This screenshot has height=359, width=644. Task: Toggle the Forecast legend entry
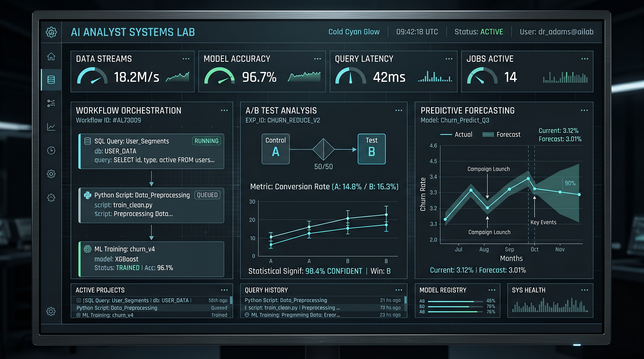pos(501,135)
